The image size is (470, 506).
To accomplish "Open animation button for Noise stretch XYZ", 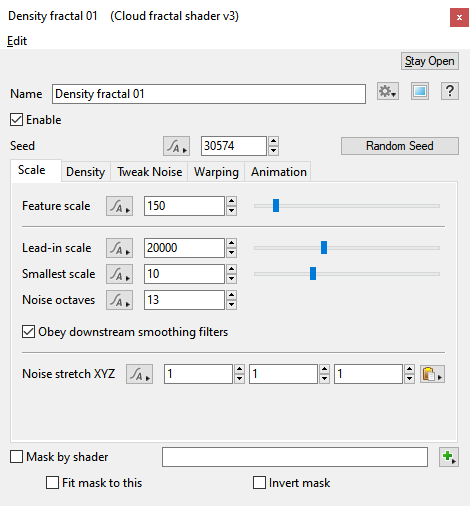I will (139, 374).
